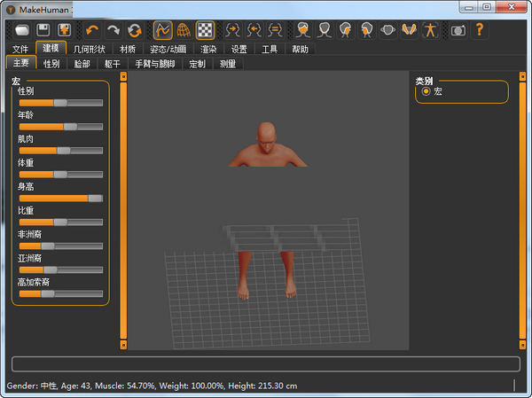This screenshot has width=532, height=398.
Task: Select the 宏 radio button in 类别
Action: click(426, 91)
